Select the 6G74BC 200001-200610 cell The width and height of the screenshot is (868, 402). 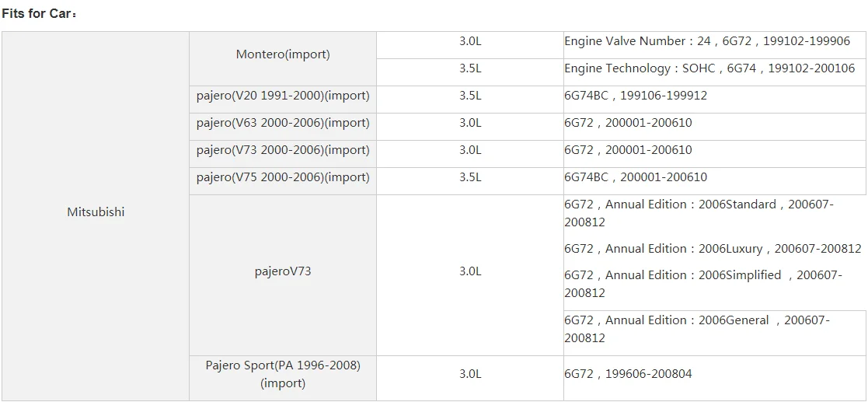tap(636, 177)
